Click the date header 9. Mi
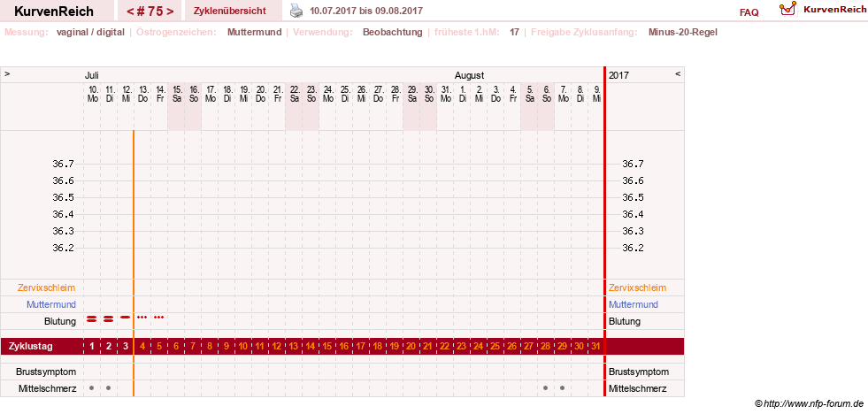 pyautogui.click(x=596, y=93)
